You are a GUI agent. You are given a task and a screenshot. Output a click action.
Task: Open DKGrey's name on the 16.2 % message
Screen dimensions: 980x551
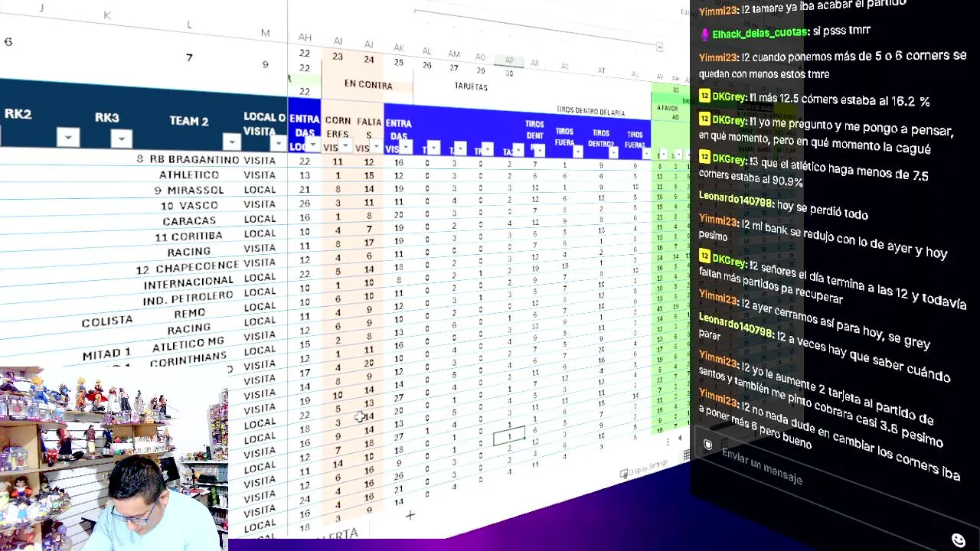pyautogui.click(x=730, y=97)
